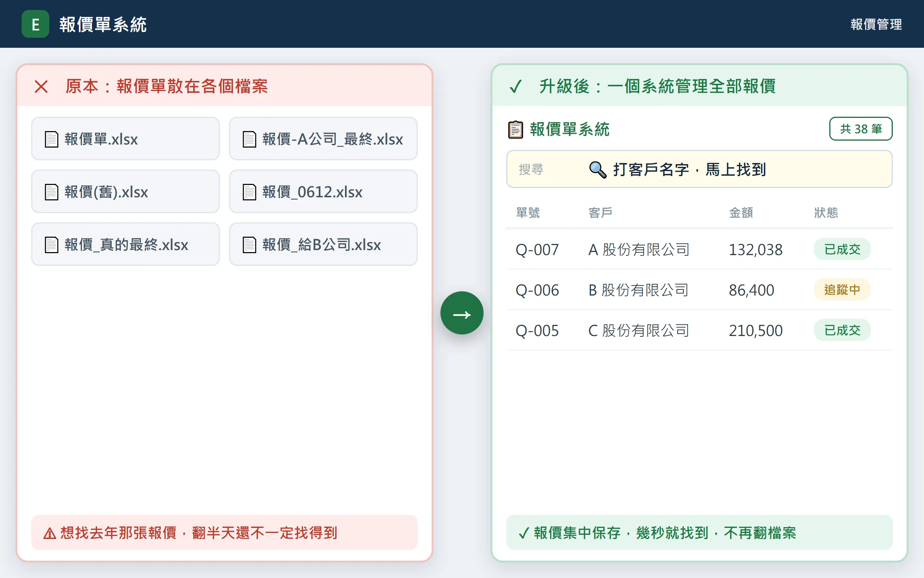Click the warning triangle icon in red notice
Screen dimensions: 924x578
click(50, 533)
